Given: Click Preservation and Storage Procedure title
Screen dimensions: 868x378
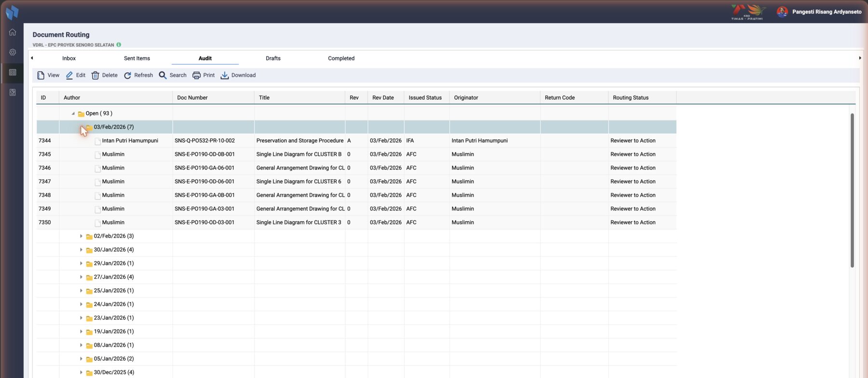Looking at the screenshot, I should pyautogui.click(x=300, y=141).
